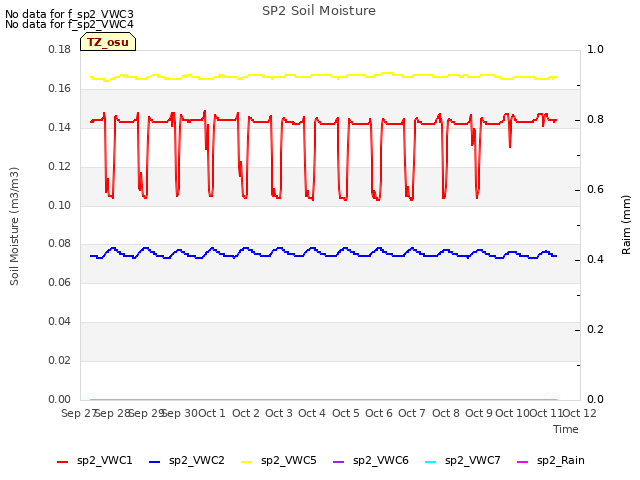
Task: Click the 0.02 left axis value
Action: click(x=60, y=360)
